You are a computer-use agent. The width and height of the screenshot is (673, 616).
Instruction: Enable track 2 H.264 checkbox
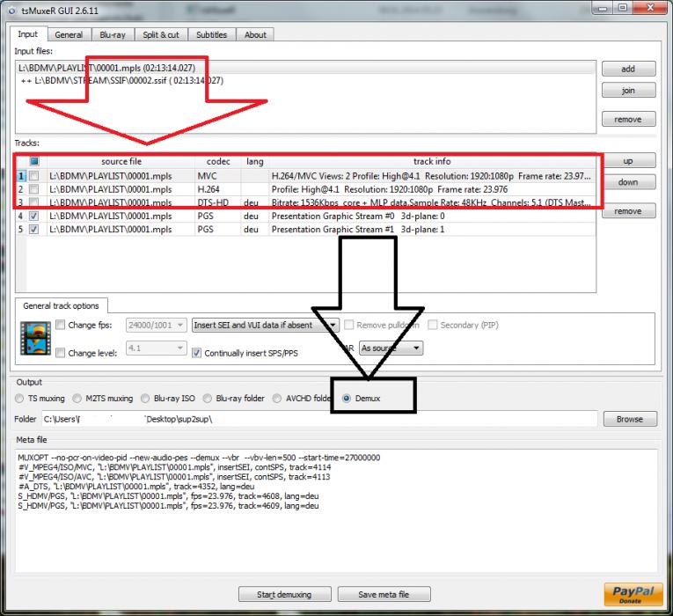pyautogui.click(x=34, y=189)
